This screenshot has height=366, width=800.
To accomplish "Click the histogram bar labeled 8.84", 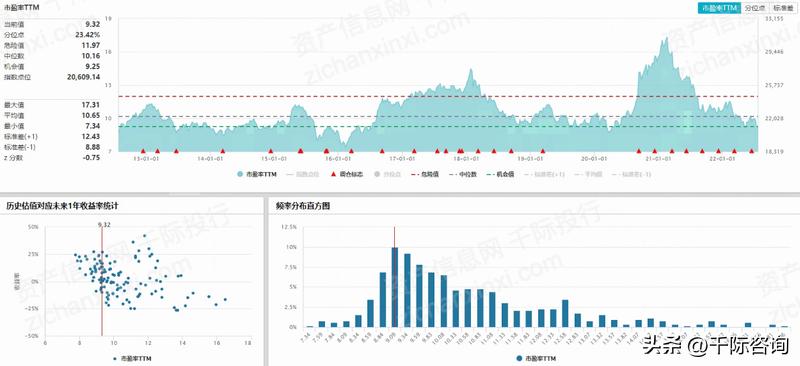I will (x=383, y=300).
